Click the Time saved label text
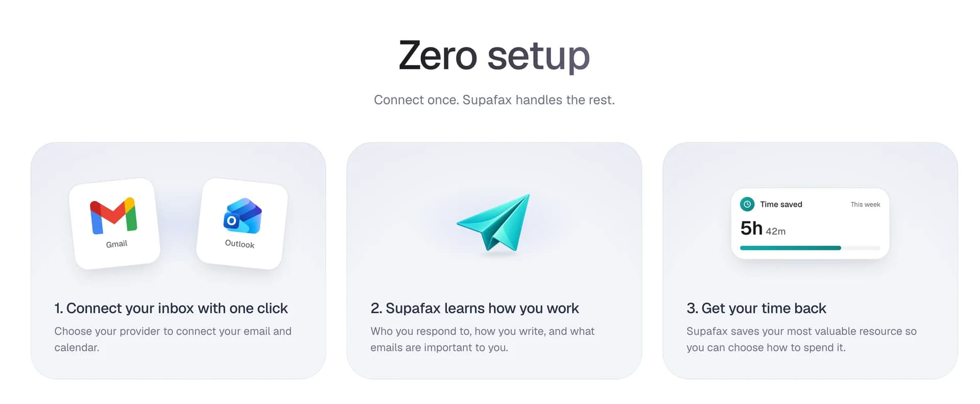This screenshot has height=404, width=980. click(781, 204)
